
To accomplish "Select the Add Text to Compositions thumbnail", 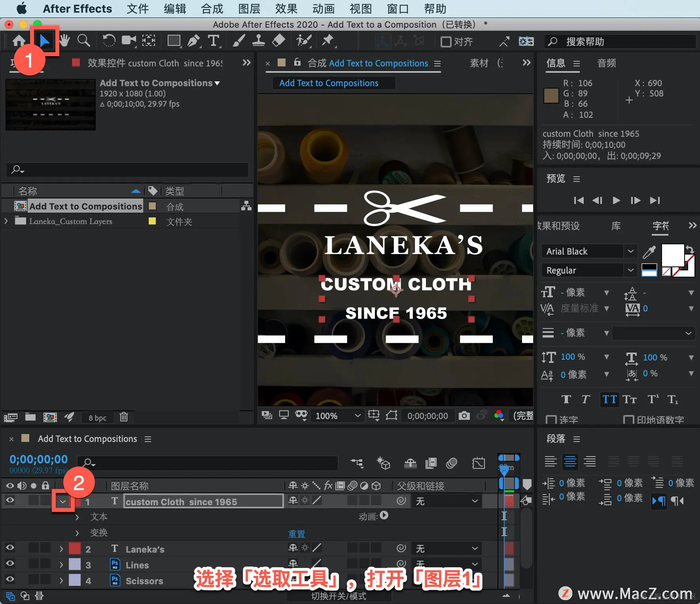I will point(50,104).
